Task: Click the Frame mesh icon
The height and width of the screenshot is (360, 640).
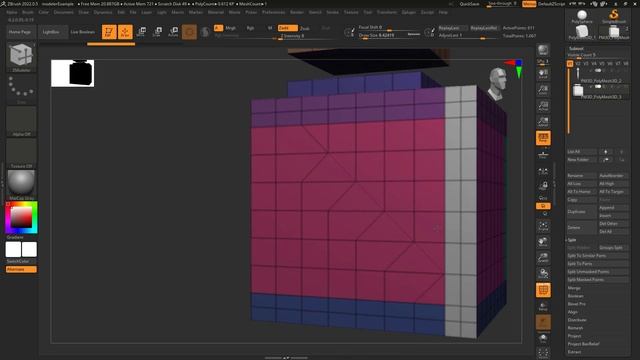Action: (x=543, y=226)
